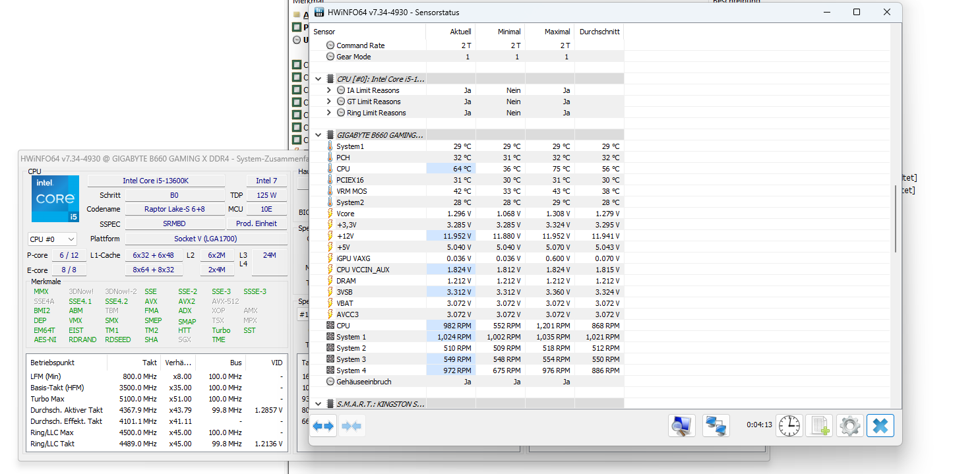Click the Vcore voltage lightning icon
Image resolution: width=980 pixels, height=474 pixels.
click(329, 213)
